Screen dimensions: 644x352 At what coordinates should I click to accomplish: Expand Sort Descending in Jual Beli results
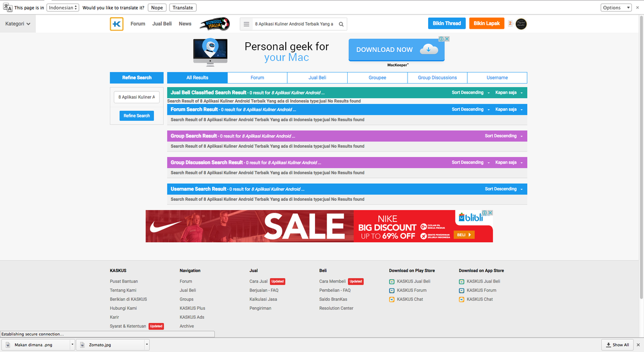(x=470, y=93)
